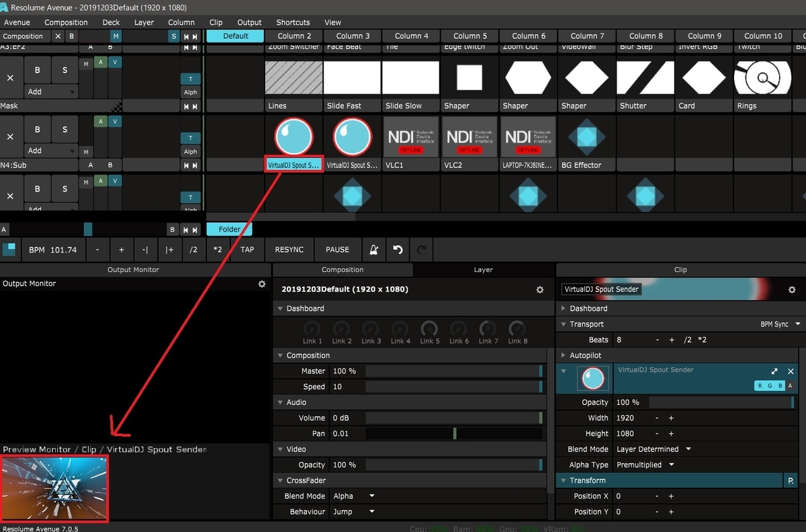Eject clips with N4:Sub layer X button
806x532 pixels.
click(x=10, y=136)
